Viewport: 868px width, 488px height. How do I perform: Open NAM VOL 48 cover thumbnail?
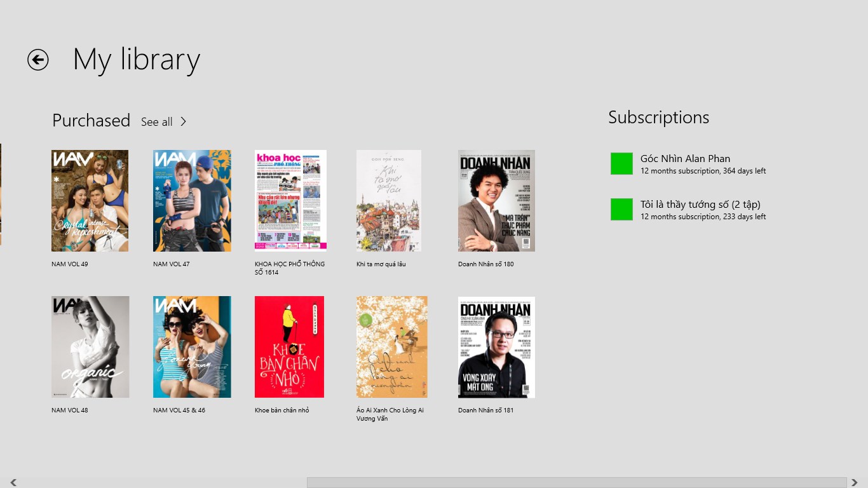(x=90, y=347)
